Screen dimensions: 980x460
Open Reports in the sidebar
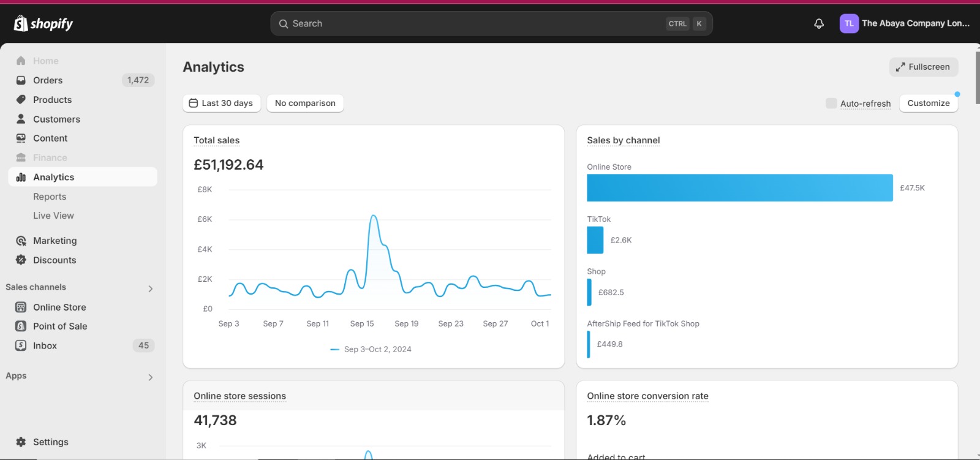click(x=50, y=197)
